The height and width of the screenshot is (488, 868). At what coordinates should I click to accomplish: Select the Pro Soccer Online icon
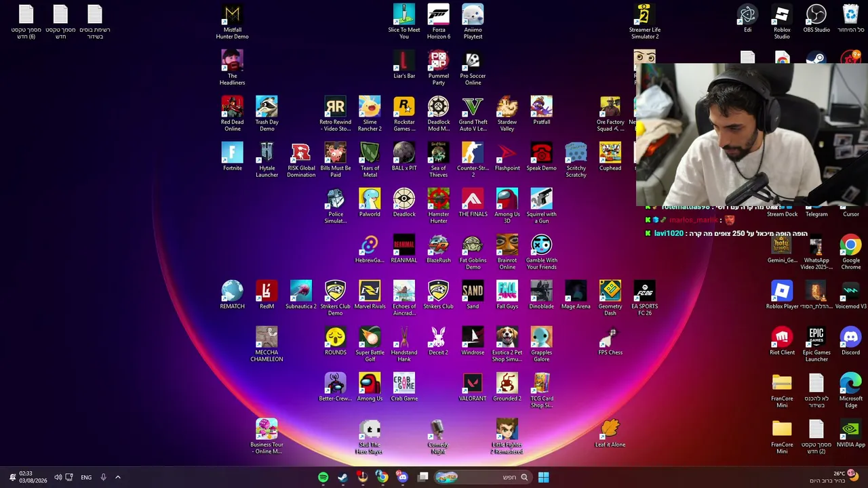473,68
